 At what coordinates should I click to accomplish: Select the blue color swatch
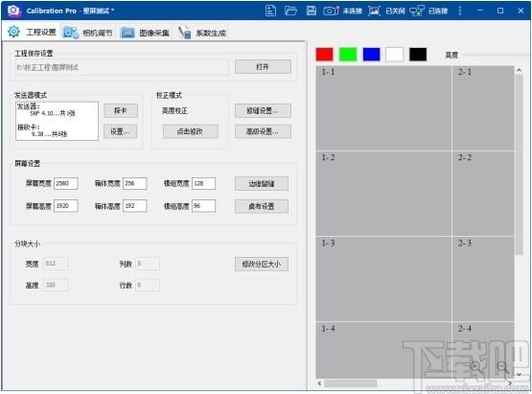tap(372, 55)
